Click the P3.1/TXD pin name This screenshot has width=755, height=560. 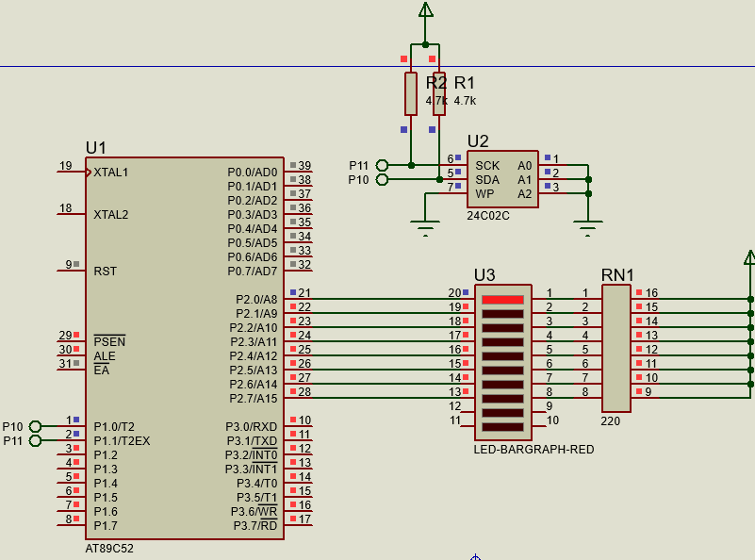coord(253,441)
